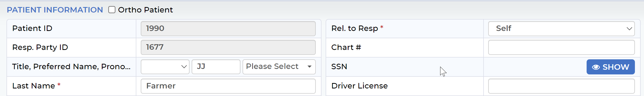Image resolution: width=644 pixels, height=96 pixels.
Task: Open the Rel. to Resp dropdown showing Self
Action: 561,29
